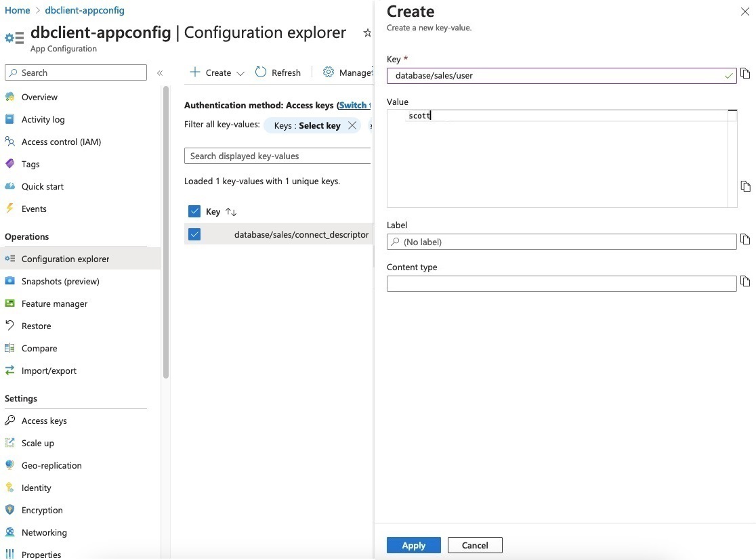The image size is (756, 560).
Task: Click the Events lightning icon
Action: [9, 208]
